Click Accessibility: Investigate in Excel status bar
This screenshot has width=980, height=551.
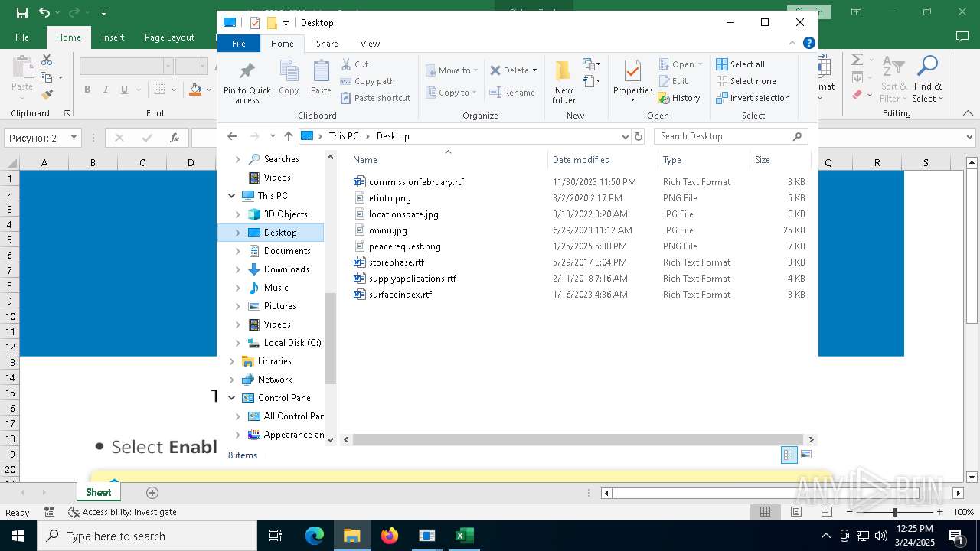coord(122,512)
